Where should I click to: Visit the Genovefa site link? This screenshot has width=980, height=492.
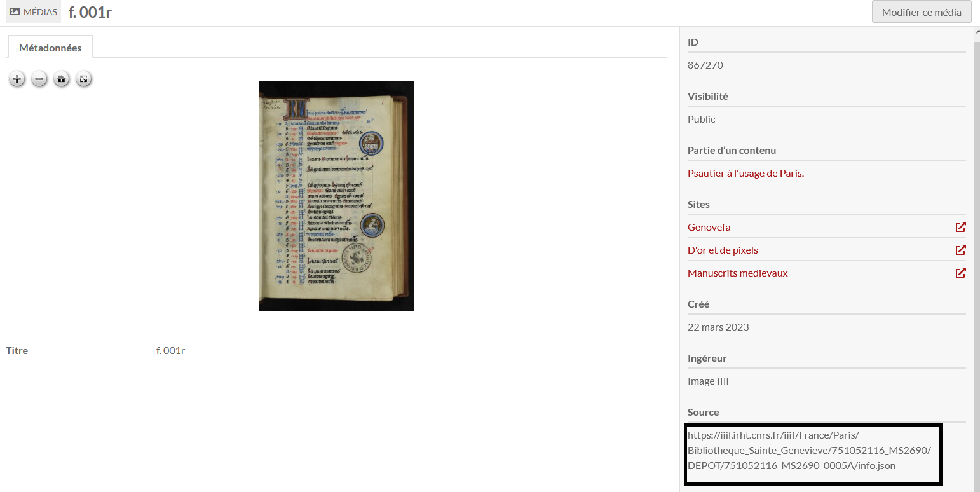(x=709, y=226)
